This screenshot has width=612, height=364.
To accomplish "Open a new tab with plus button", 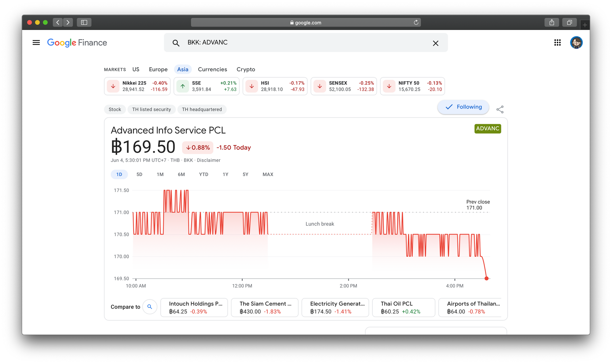I will [x=585, y=25].
